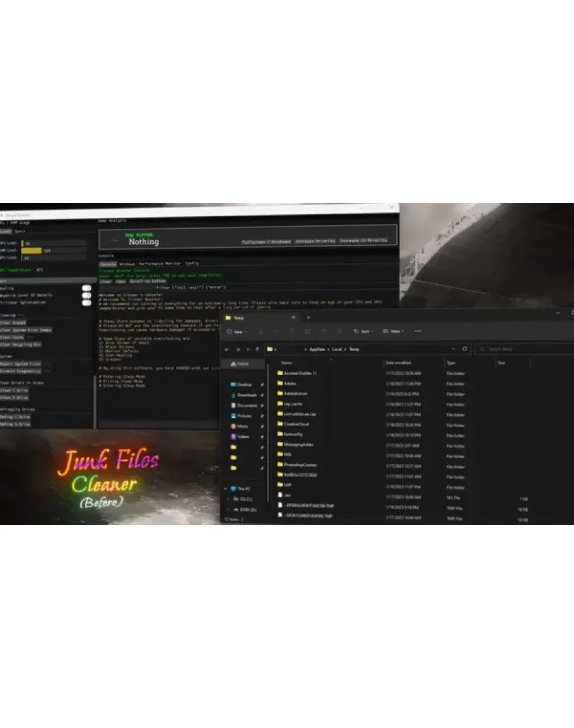Toggle Negative Level Of Details switch
The image size is (574, 728).
[86, 295]
